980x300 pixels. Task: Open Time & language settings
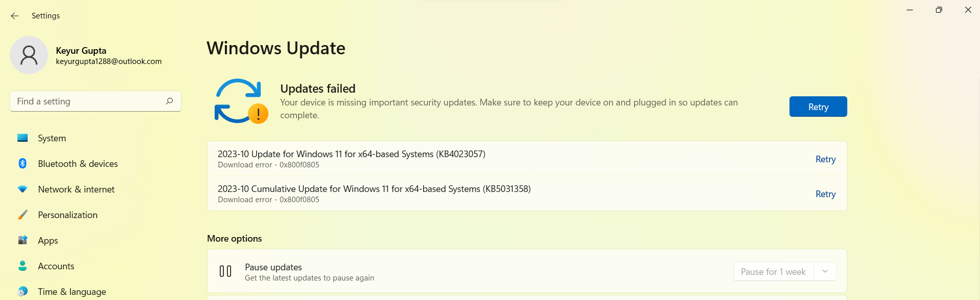(x=72, y=291)
